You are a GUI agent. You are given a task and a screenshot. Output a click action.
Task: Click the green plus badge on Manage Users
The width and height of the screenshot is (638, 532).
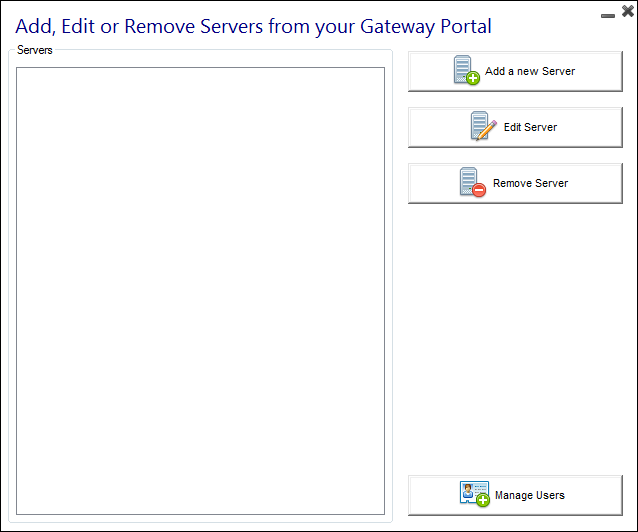point(483,500)
